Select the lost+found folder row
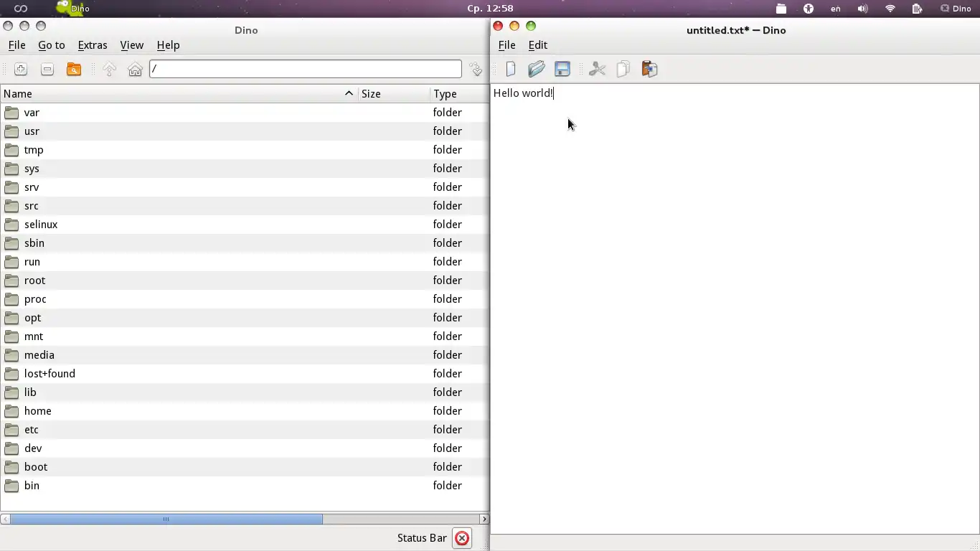Image resolution: width=980 pixels, height=551 pixels. 245,374
